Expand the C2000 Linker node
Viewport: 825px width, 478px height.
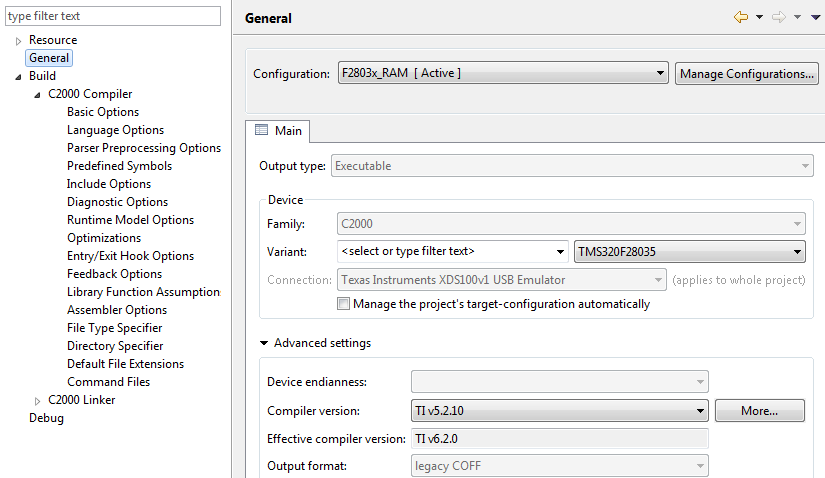38,400
